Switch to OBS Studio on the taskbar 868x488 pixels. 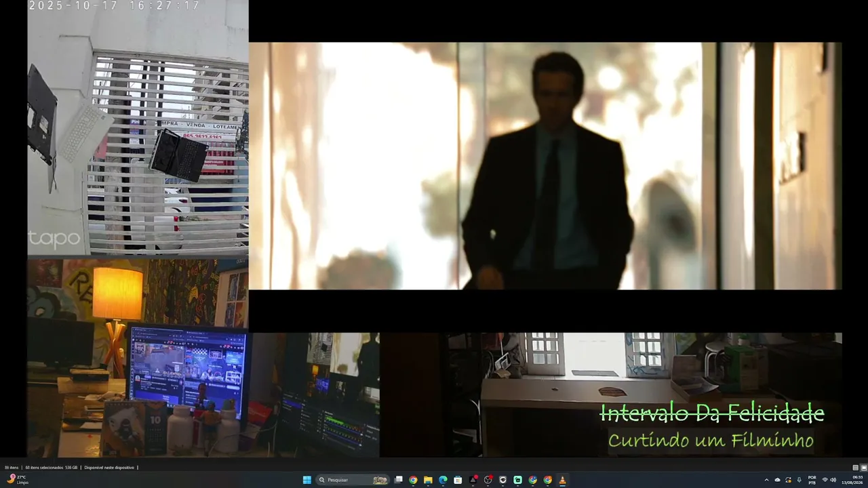[x=488, y=480]
